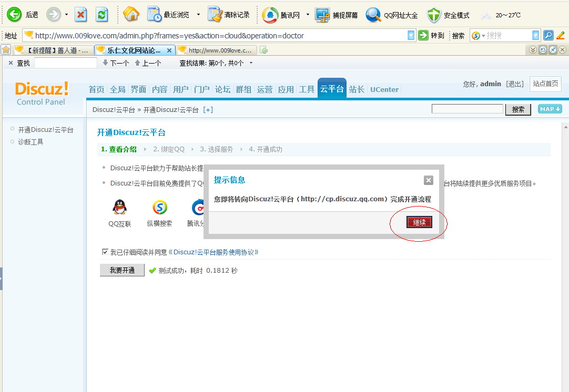569x392 pixels.
Task: Open QQ网址大全 magnifier icon
Action: tap(373, 15)
